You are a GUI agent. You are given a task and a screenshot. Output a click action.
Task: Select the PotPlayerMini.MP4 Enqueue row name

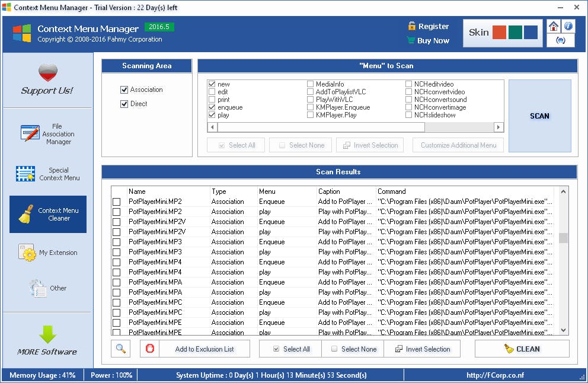tap(155, 262)
